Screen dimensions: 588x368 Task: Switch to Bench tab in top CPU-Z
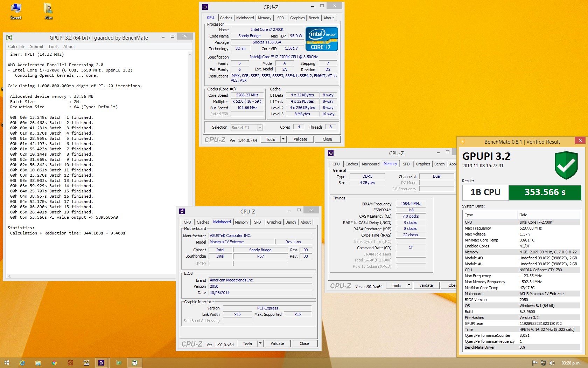coord(314,18)
